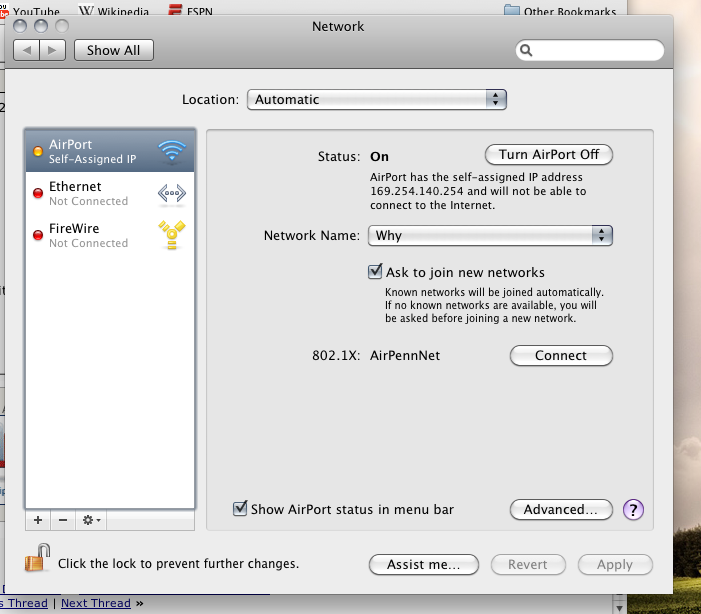Open the Network Name dropdown
Viewport: 701px width, 614px height.
click(490, 235)
